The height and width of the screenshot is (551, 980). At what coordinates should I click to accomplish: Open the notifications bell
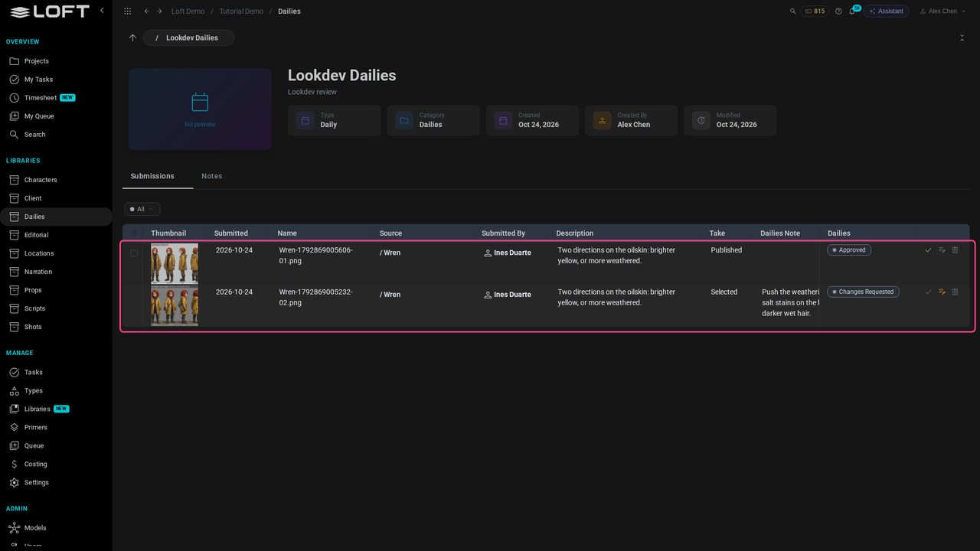pyautogui.click(x=851, y=11)
